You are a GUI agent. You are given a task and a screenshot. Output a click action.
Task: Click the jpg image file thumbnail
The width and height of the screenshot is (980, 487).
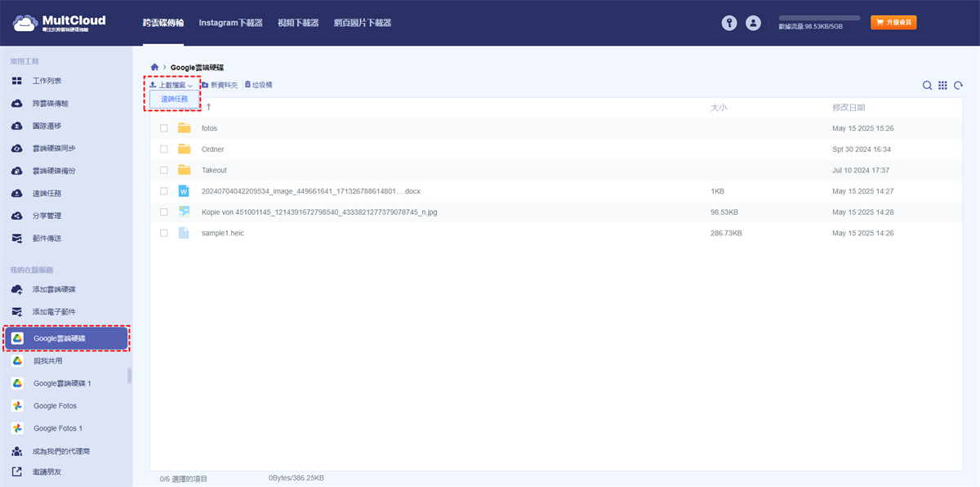tap(184, 212)
